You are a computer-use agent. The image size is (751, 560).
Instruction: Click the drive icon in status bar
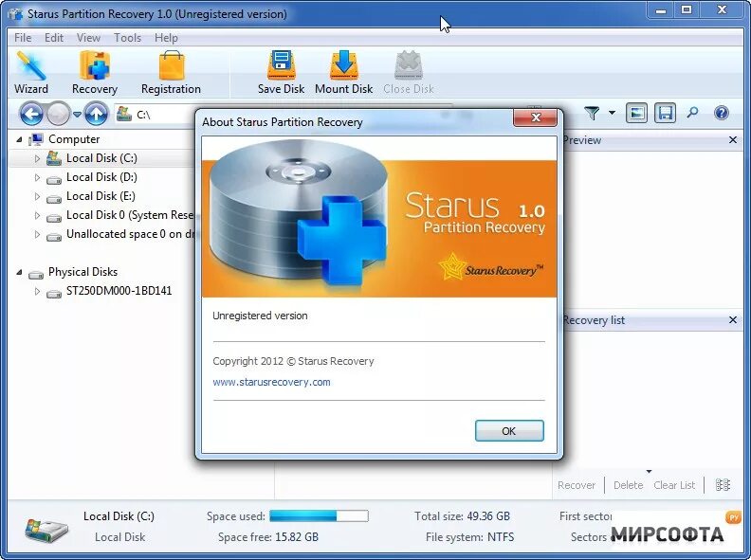(x=46, y=530)
